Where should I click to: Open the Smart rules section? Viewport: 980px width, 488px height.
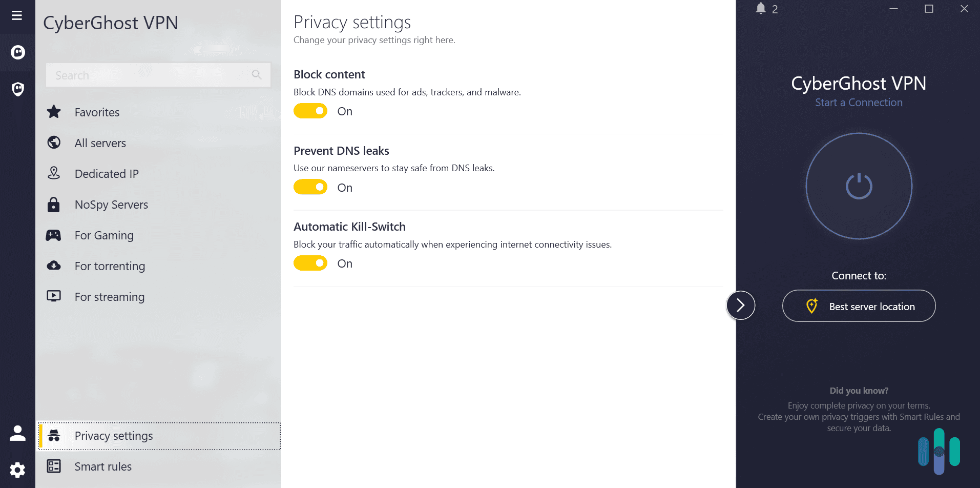click(102, 466)
